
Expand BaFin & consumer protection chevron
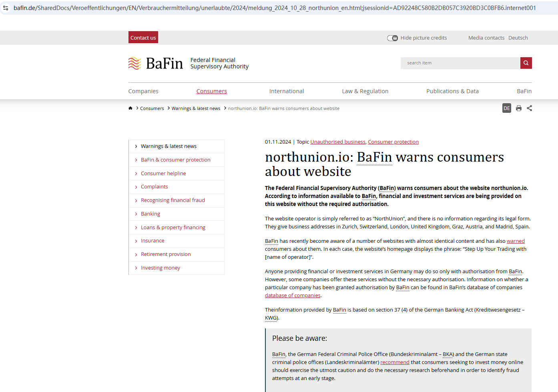coord(136,160)
